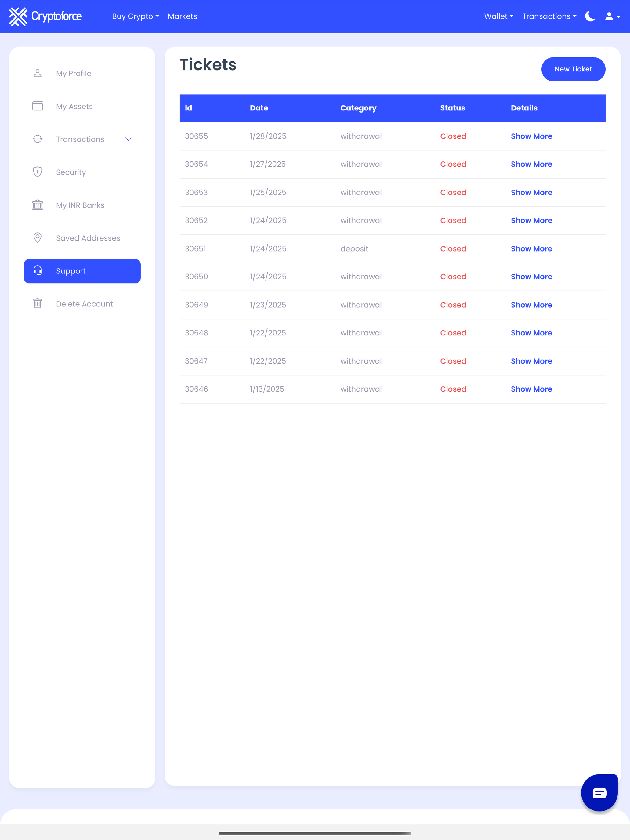Open the Transactions dropdown in top bar
The height and width of the screenshot is (840, 630).
click(x=549, y=16)
